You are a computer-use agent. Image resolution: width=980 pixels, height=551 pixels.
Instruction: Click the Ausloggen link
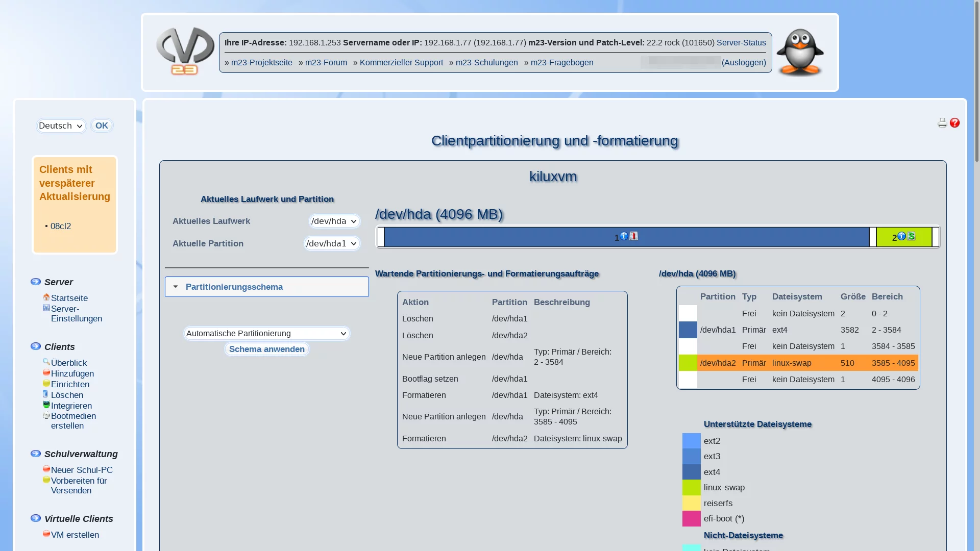point(744,63)
